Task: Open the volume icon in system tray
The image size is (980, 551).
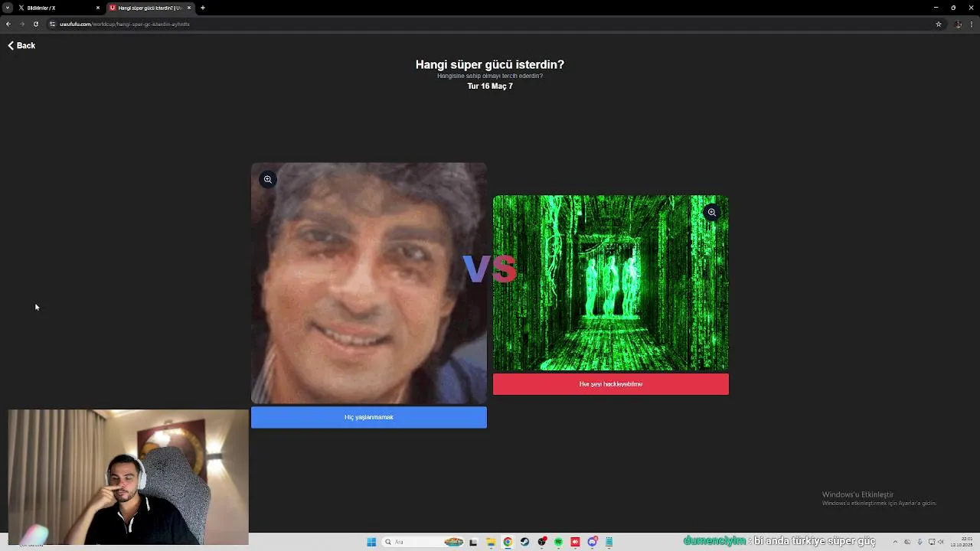Action: coord(941,542)
